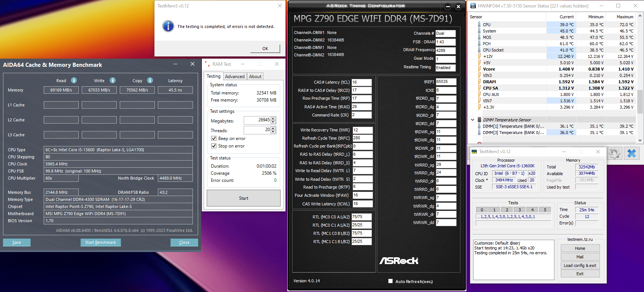Viewport: 644px width, 292px height.
Task: Increase Megabytes value with up arrow
Action: tap(273, 118)
